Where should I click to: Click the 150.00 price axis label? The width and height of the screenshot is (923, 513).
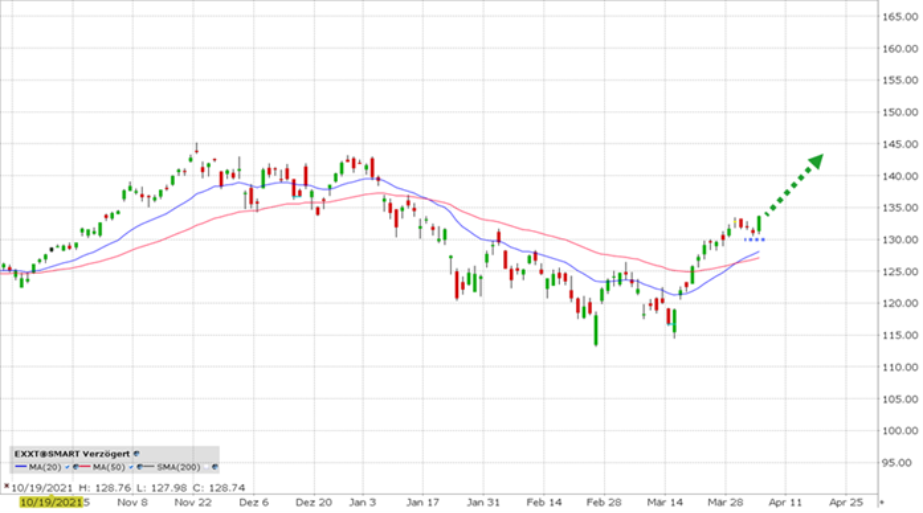(899, 112)
